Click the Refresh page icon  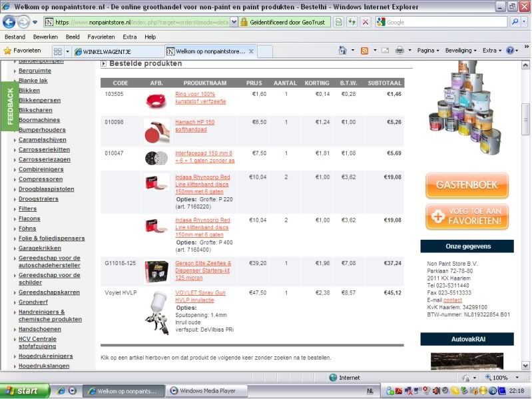(352, 23)
